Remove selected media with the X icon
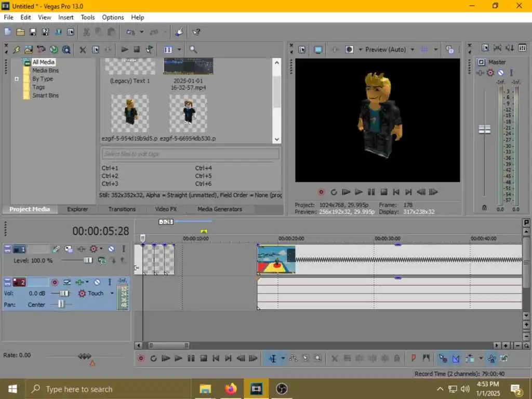Viewport: 532px width, 399px height. pos(83,50)
